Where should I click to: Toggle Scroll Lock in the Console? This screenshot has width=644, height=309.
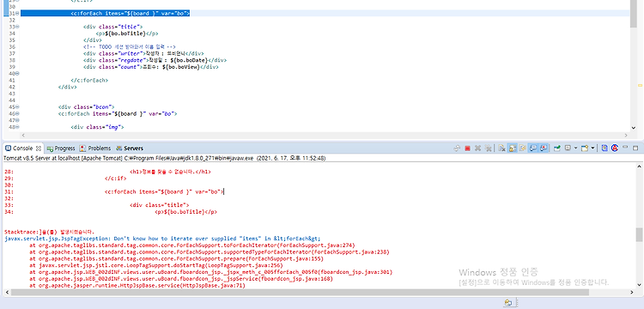click(512, 148)
